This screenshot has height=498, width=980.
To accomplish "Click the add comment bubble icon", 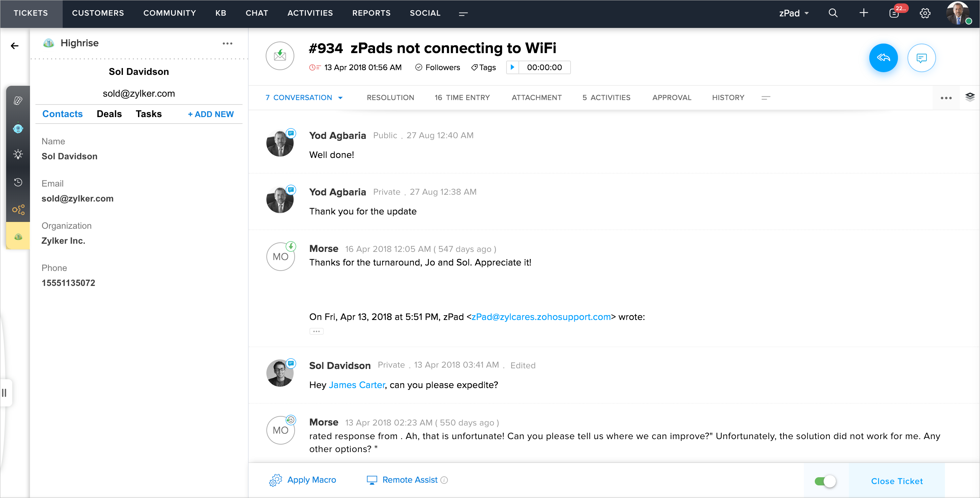I will pos(921,58).
